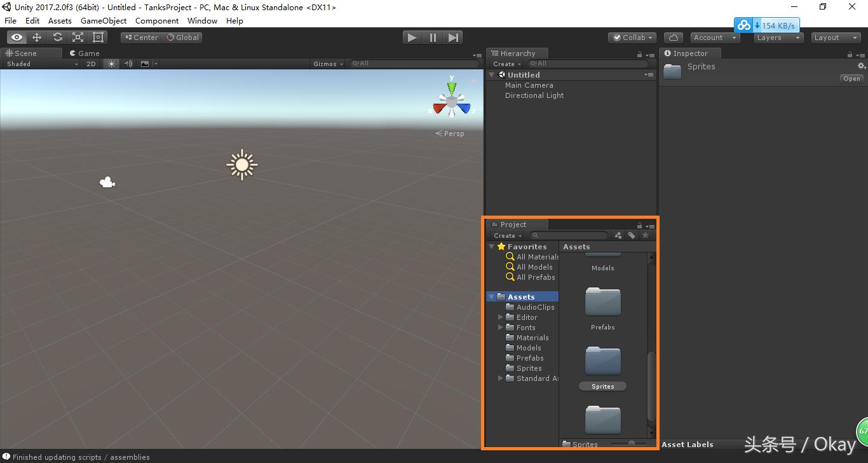The width and height of the screenshot is (868, 463).
Task: Toggle scene audio in the Scene view
Action: click(x=127, y=64)
